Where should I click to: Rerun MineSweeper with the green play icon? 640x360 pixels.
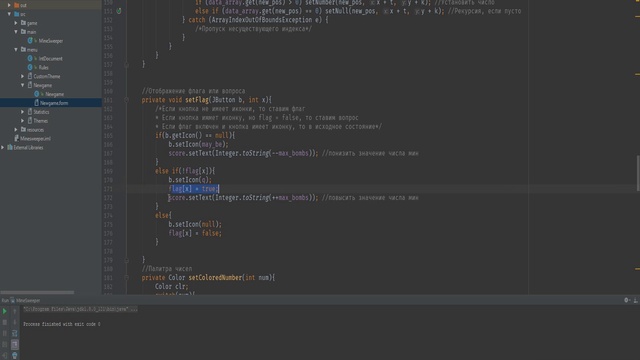tap(4, 311)
